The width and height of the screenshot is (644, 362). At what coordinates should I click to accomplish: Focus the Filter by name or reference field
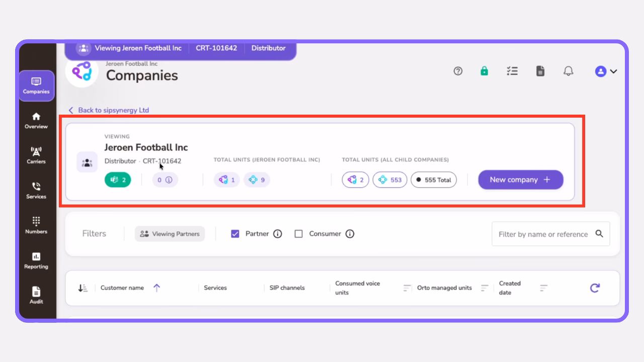pos(550,234)
